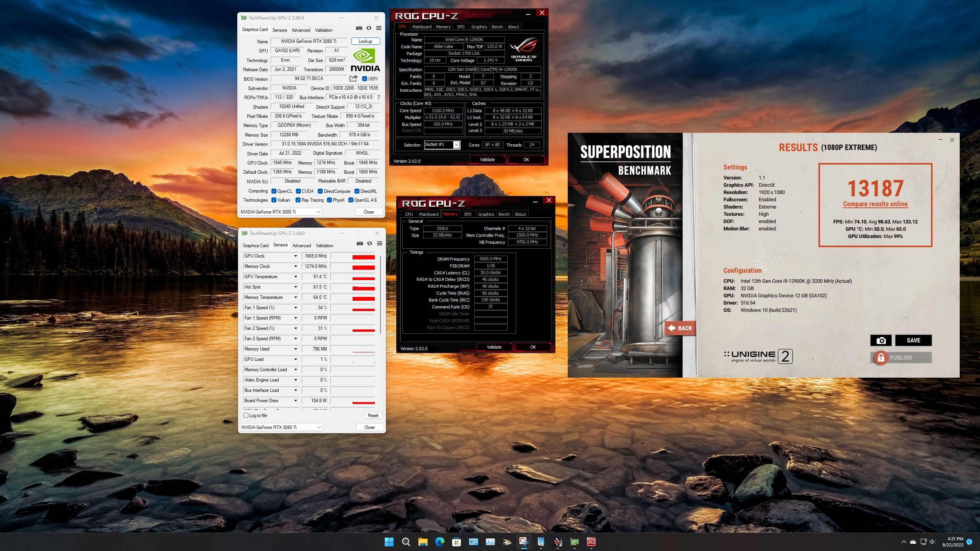Open GPU selector dropdown in top GPU-Z window
The image size is (980, 551).
point(281,212)
